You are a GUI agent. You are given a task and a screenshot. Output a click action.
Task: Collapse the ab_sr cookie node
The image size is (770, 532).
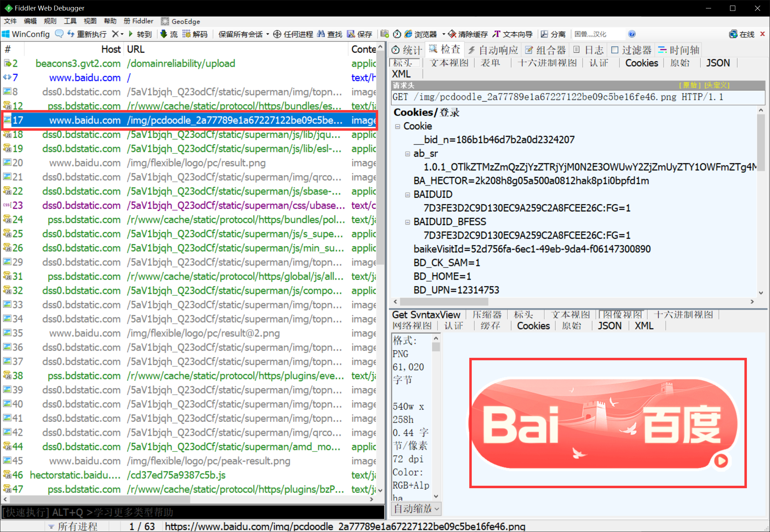[407, 154]
